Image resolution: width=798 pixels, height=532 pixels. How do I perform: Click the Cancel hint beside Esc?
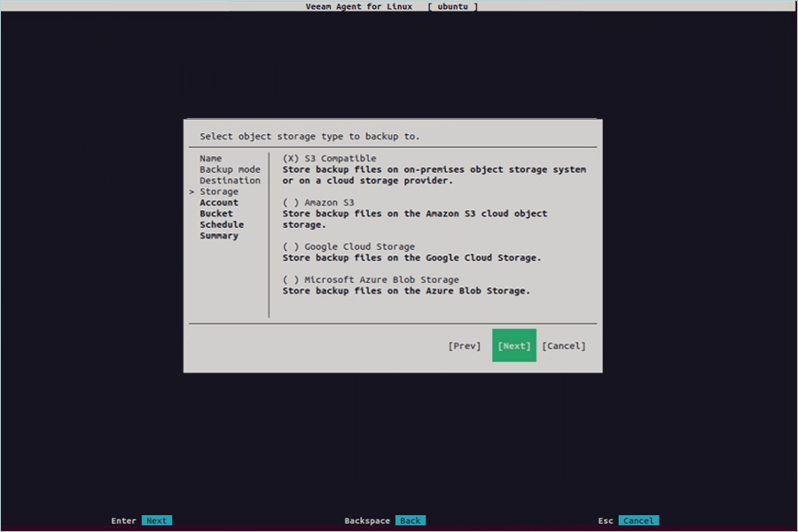pyautogui.click(x=638, y=520)
